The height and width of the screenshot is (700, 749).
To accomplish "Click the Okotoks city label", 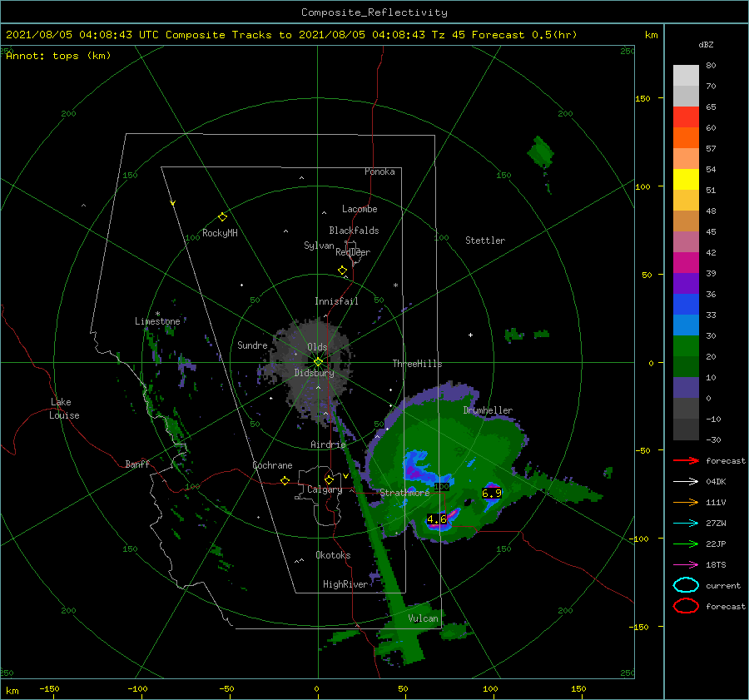I will (333, 554).
